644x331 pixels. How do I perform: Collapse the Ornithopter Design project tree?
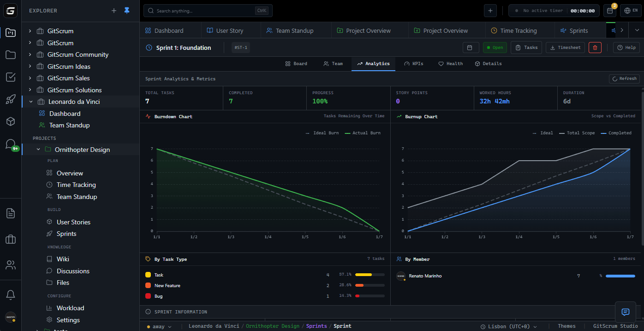[x=39, y=149]
